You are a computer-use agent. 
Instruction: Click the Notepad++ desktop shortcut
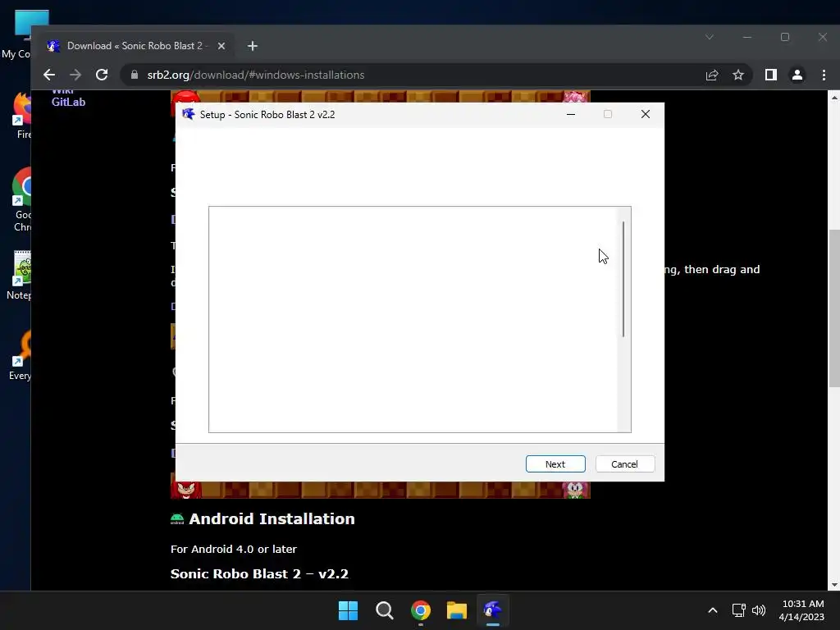tap(21, 275)
